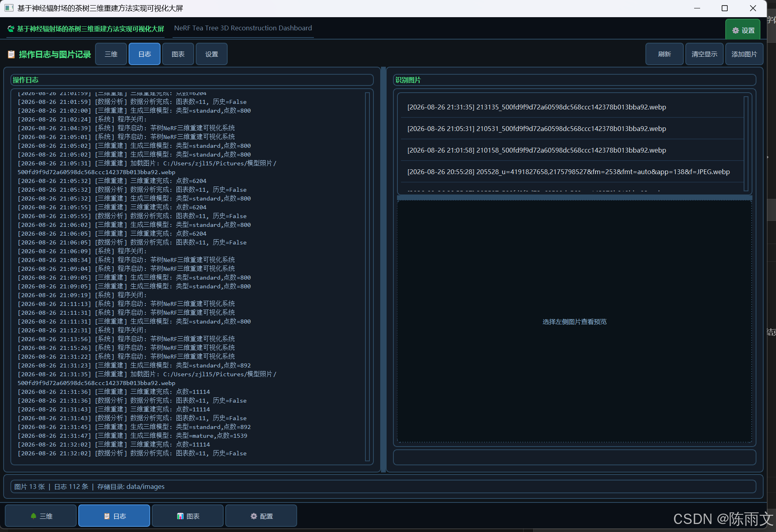
Task: Click the app window icon in title bar
Action: [9, 8]
